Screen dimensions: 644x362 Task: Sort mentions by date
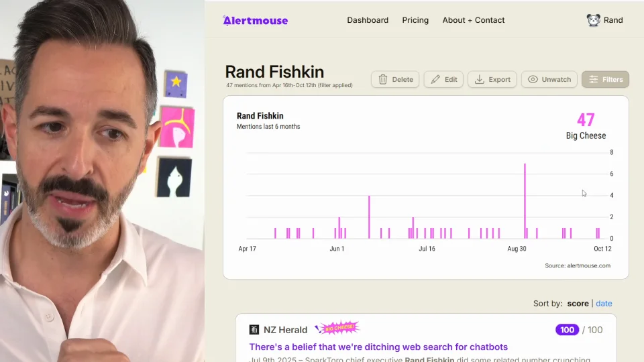tap(604, 303)
